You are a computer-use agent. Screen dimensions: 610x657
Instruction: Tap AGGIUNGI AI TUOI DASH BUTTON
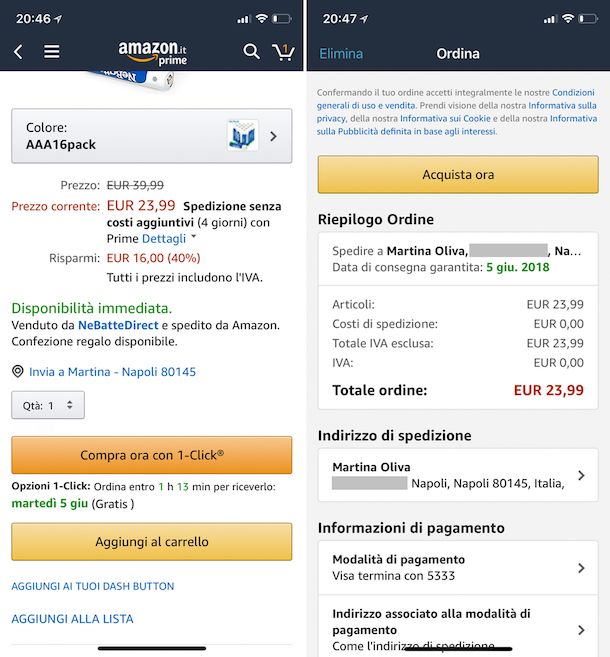click(93, 586)
